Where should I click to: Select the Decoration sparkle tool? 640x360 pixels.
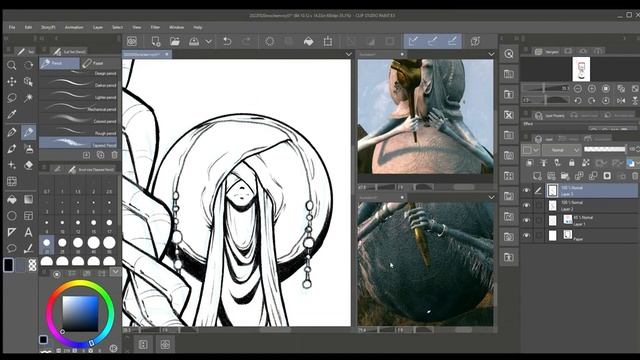11,165
